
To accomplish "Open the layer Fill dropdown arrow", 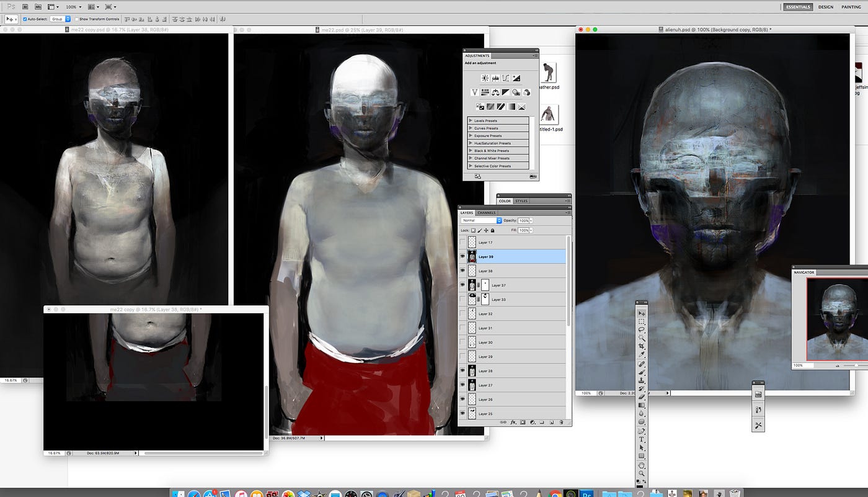I will click(x=531, y=230).
